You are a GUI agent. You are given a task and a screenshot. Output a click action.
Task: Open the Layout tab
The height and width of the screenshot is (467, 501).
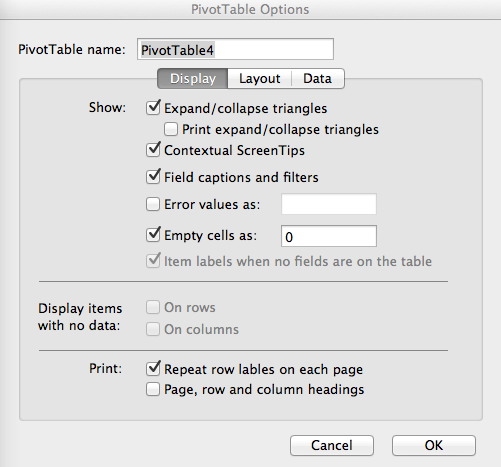[x=260, y=79]
